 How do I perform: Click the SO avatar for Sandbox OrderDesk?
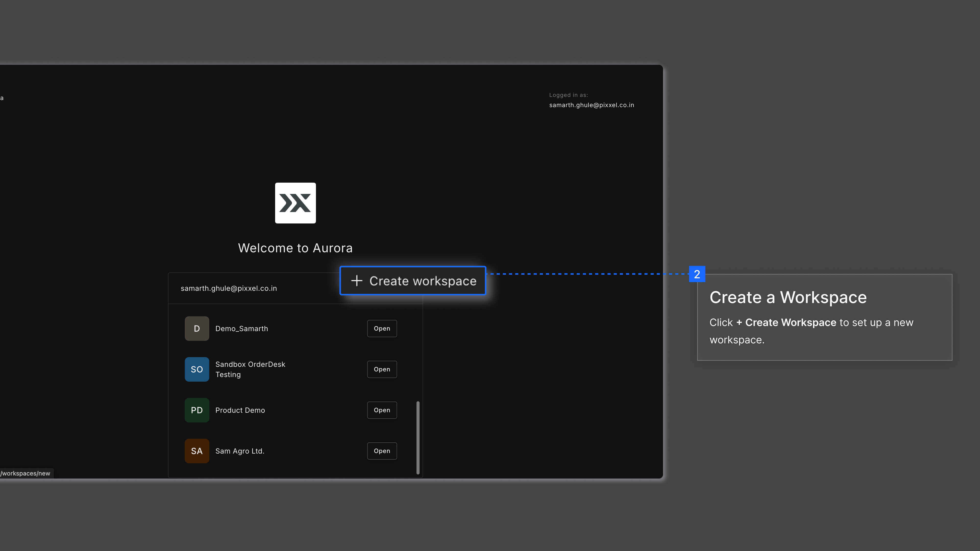(x=197, y=369)
